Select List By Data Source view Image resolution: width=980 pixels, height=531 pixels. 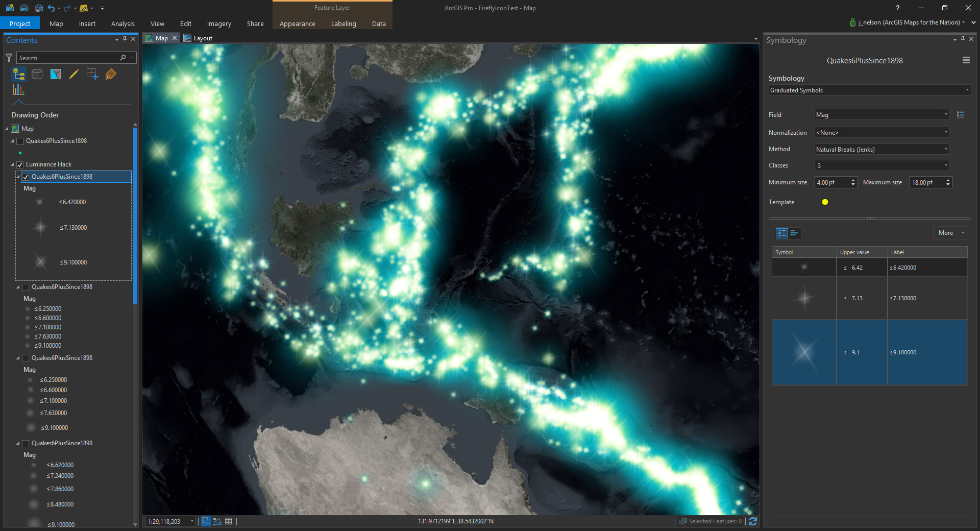(37, 75)
